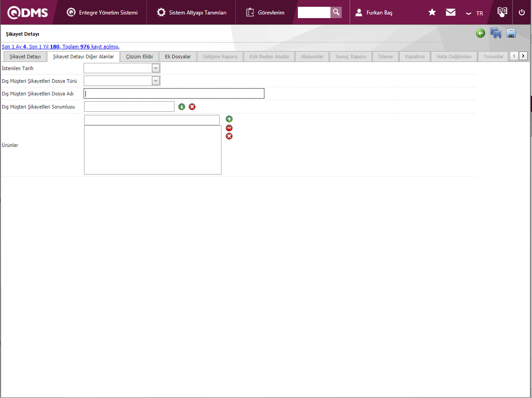Click the search magnifier button
The image size is (532, 398).
click(x=336, y=12)
